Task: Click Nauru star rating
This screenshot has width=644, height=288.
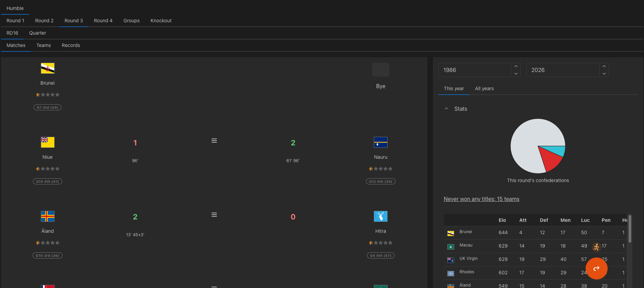Action: [380, 169]
